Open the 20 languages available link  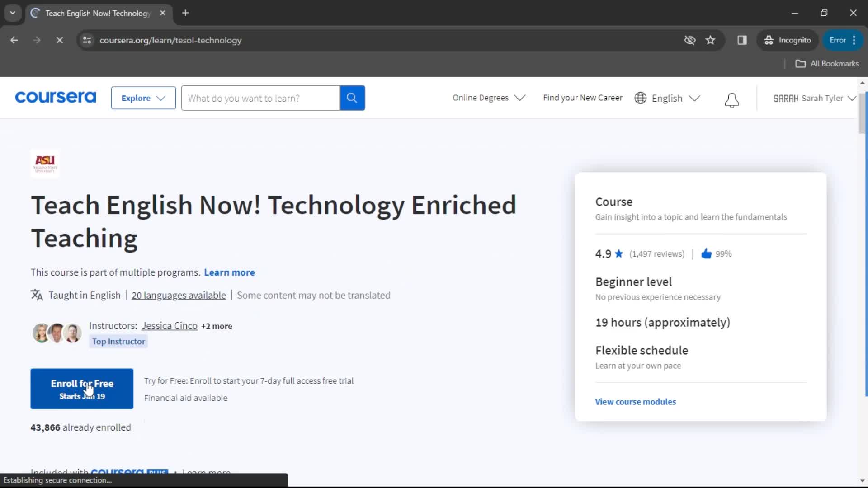(x=179, y=295)
